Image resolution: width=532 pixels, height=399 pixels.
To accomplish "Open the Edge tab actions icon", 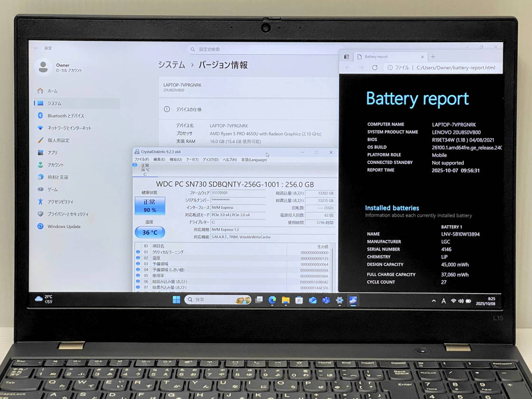I will click(347, 57).
